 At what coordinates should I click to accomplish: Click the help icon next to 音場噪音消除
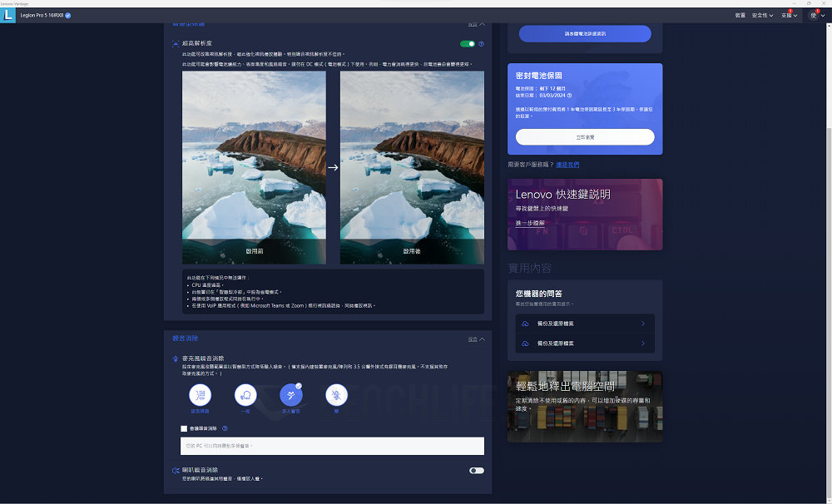tap(225, 428)
